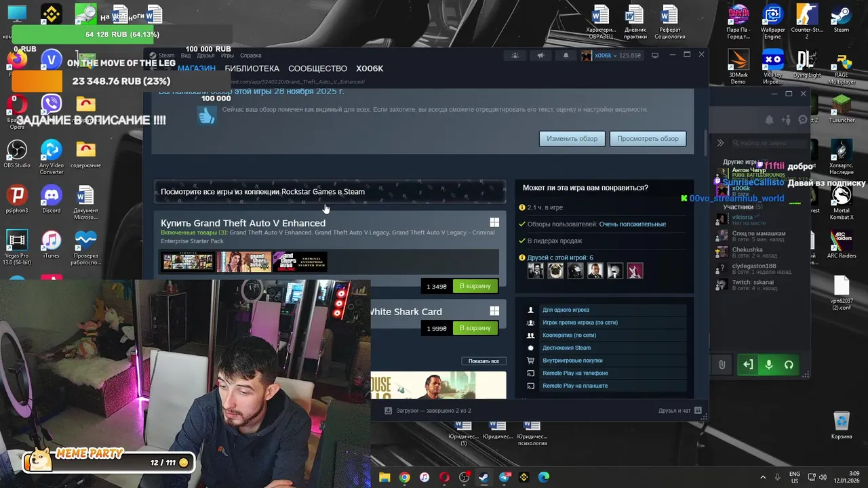Open Remote Play на планшете category
868x488 pixels.
[575, 386]
